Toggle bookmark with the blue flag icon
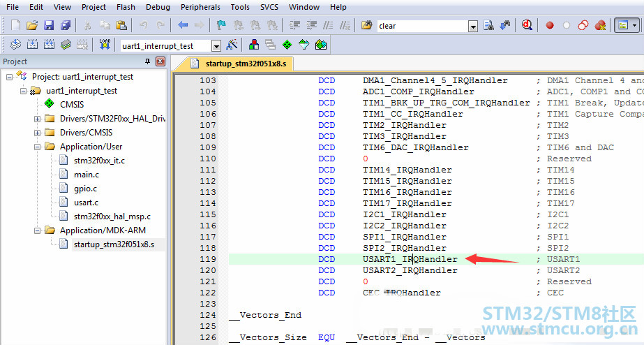Image resolution: width=644 pixels, height=345 pixels. 220,26
